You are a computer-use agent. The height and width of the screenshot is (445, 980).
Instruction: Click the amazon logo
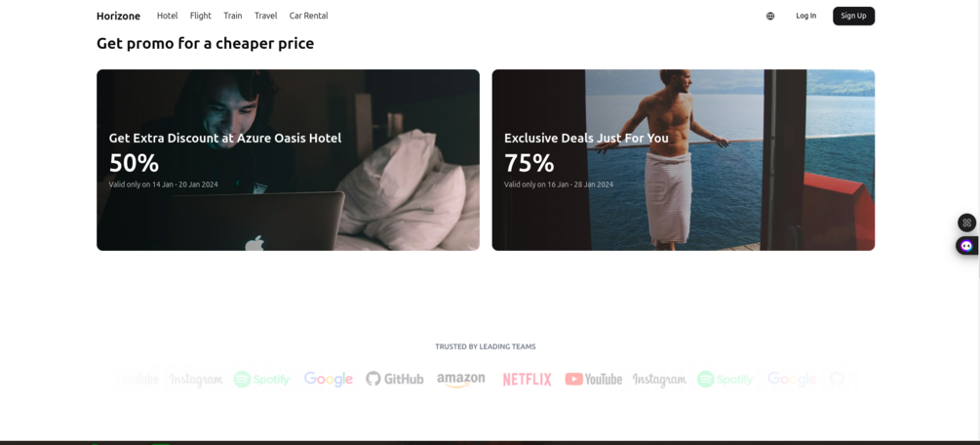(x=460, y=380)
